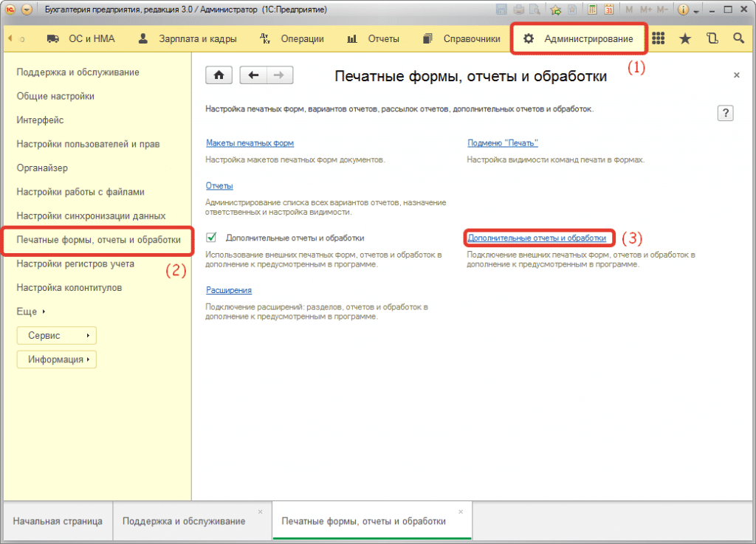Expand the Сервис dropdown button
The image size is (756, 544).
(57, 336)
